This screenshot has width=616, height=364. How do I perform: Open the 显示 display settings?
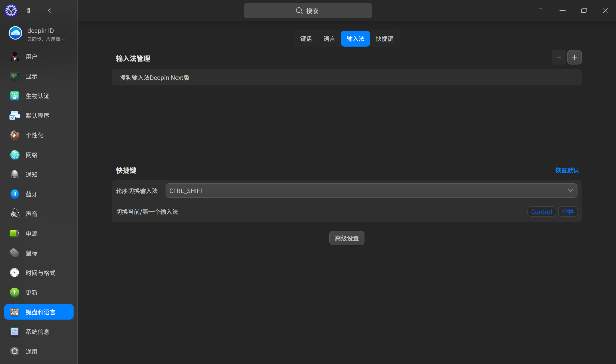(x=39, y=76)
